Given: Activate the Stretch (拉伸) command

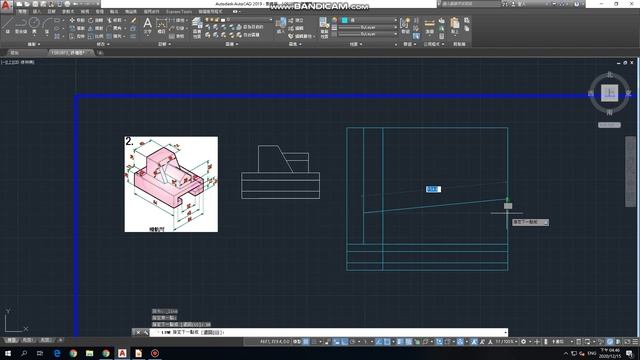Looking at the screenshot, I should (x=77, y=36).
